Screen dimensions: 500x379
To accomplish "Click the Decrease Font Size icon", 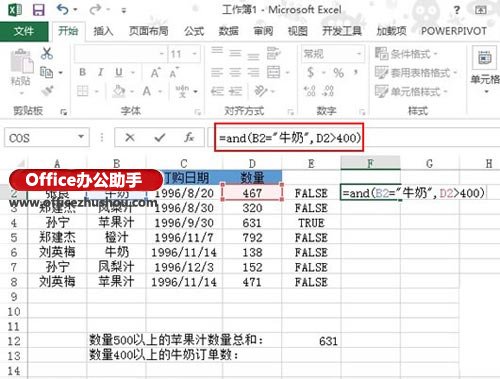I will [x=174, y=72].
